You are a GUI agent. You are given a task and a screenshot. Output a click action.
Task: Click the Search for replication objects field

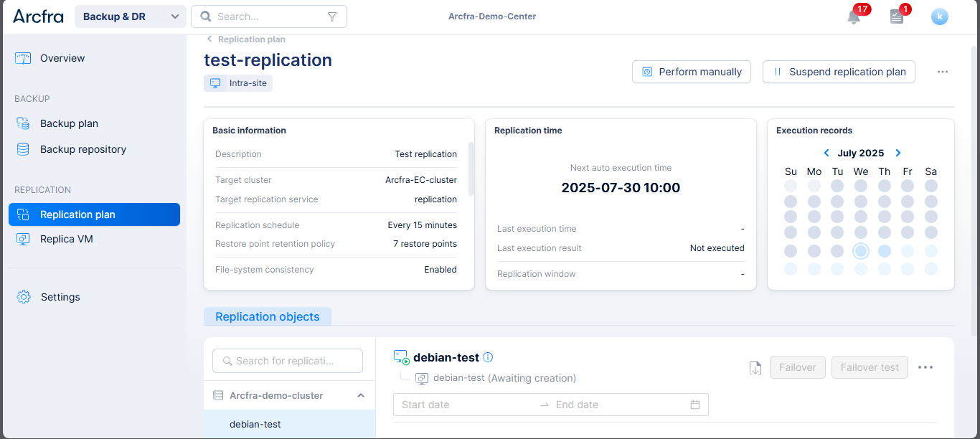coord(288,361)
